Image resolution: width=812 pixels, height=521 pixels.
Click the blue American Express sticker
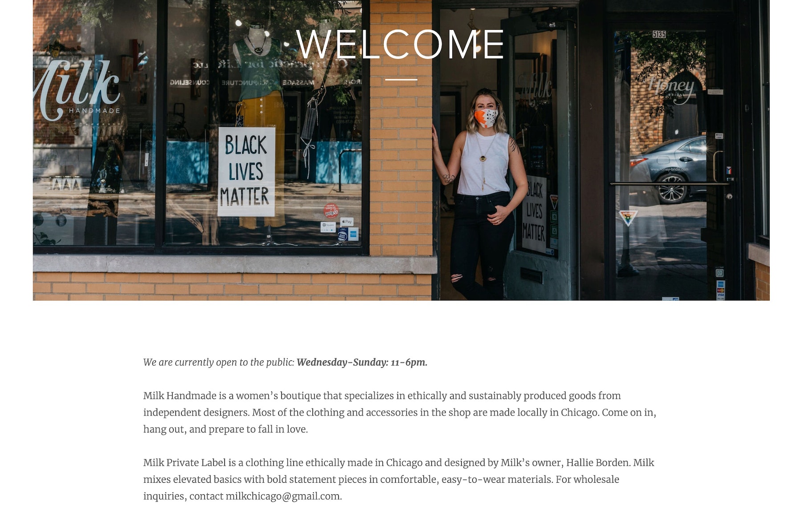point(353,234)
